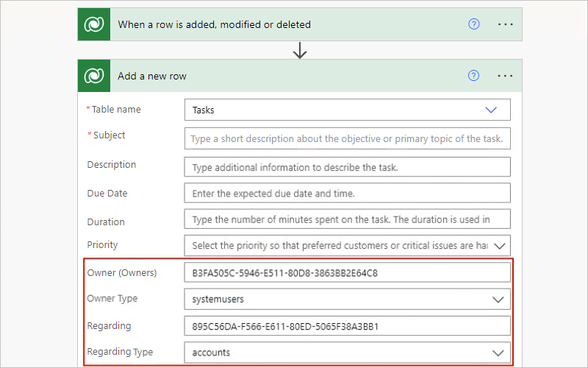
Task: Expand the Table name dropdown
Action: pyautogui.click(x=491, y=110)
